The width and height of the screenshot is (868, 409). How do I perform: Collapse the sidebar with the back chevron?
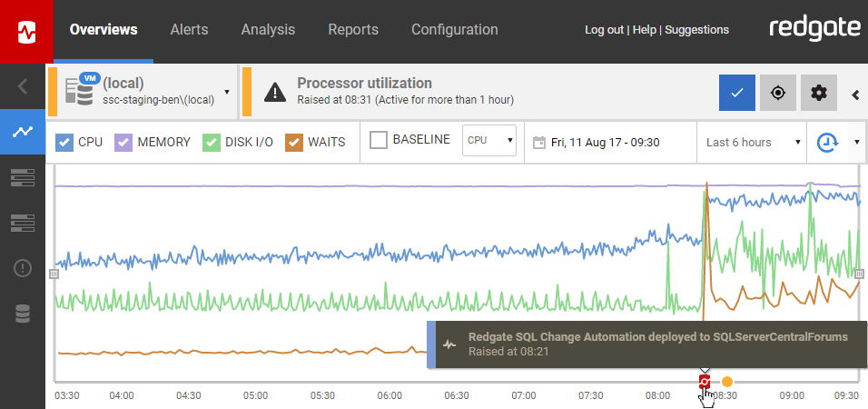23,86
